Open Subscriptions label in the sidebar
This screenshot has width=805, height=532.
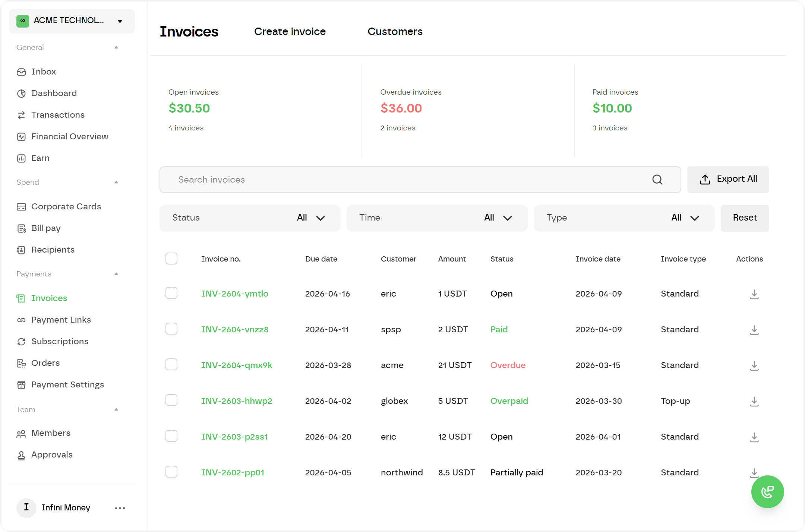[x=60, y=342]
